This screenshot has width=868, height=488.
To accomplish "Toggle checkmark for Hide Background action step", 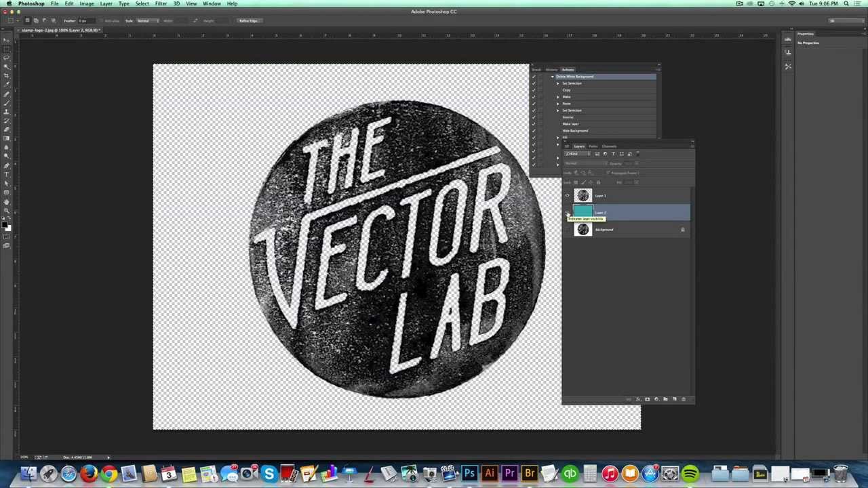I will (x=534, y=131).
